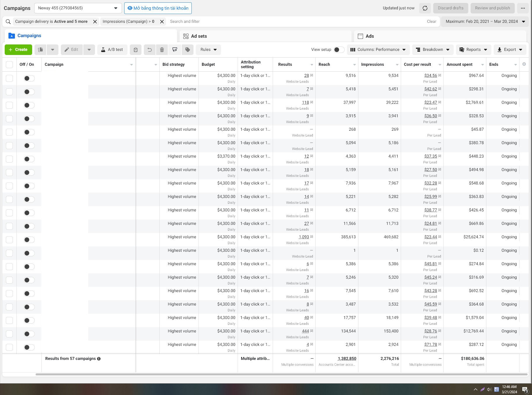
Task: Click the feather pen tray icon
Action: click(x=482, y=389)
